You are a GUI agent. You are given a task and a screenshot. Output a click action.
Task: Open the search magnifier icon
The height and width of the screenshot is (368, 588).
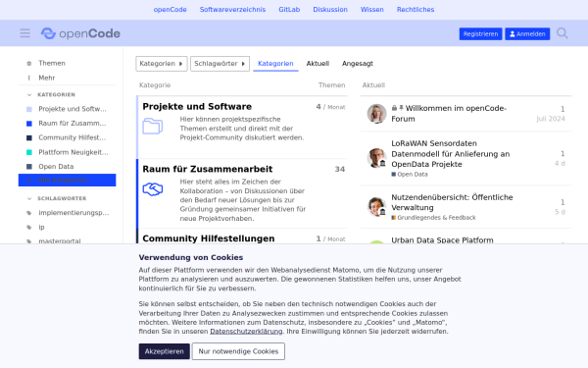[563, 33]
